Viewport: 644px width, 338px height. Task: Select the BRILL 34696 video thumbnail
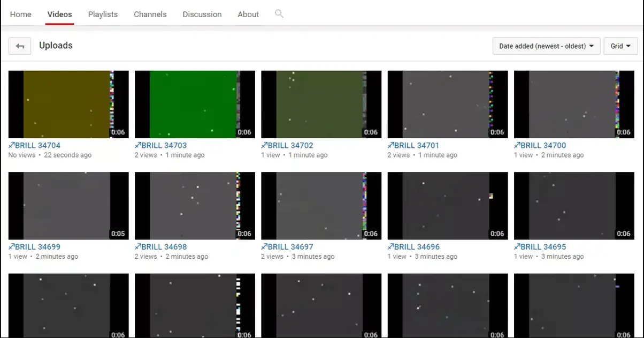tap(447, 206)
